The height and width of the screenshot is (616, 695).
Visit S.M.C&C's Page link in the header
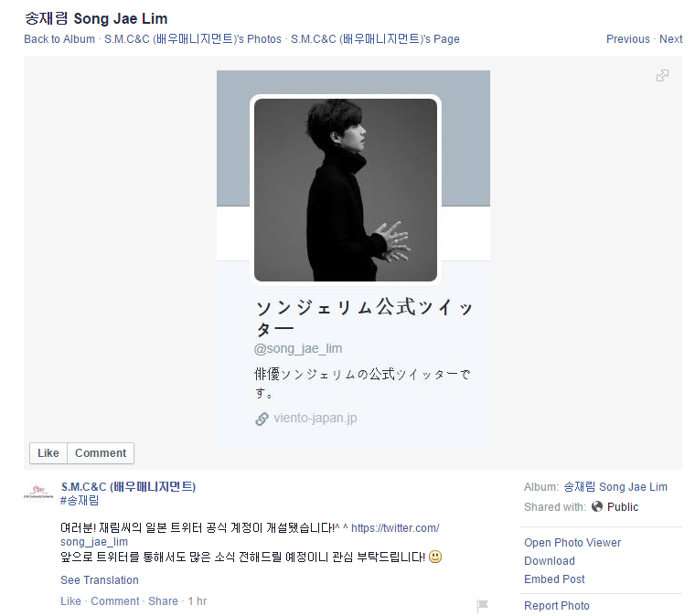coord(375,39)
